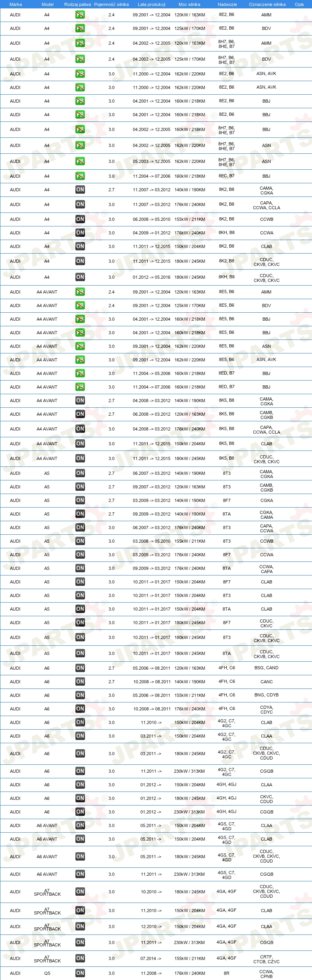Select the Q5 model cell

pyautogui.click(x=47, y=973)
